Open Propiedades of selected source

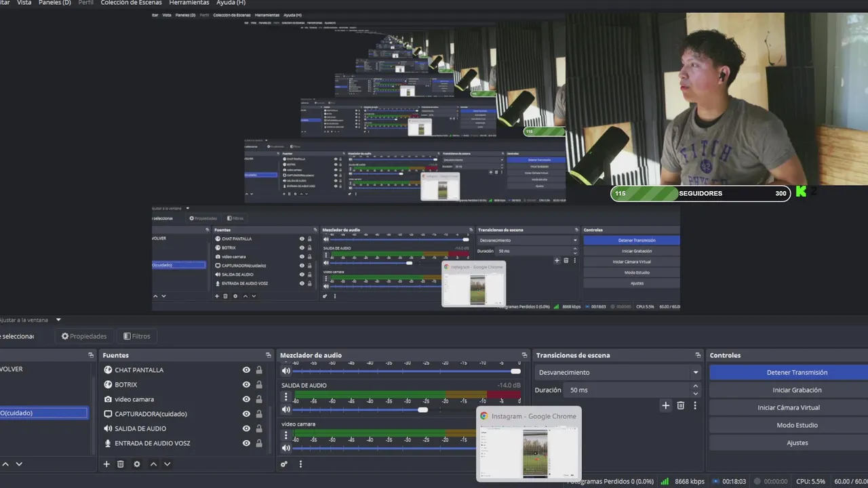point(84,336)
